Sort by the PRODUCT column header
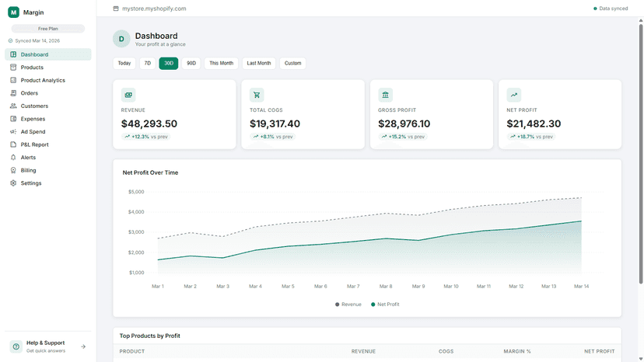The image size is (644, 362). click(132, 351)
